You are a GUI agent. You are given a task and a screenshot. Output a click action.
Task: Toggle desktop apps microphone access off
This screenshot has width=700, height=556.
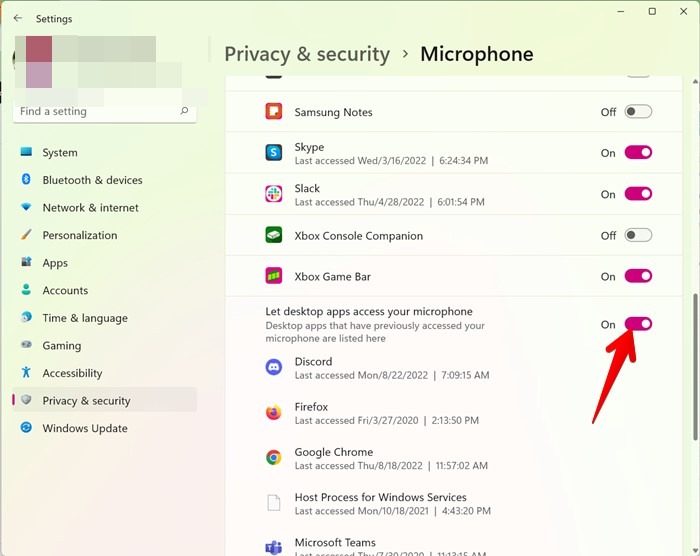pyautogui.click(x=638, y=324)
